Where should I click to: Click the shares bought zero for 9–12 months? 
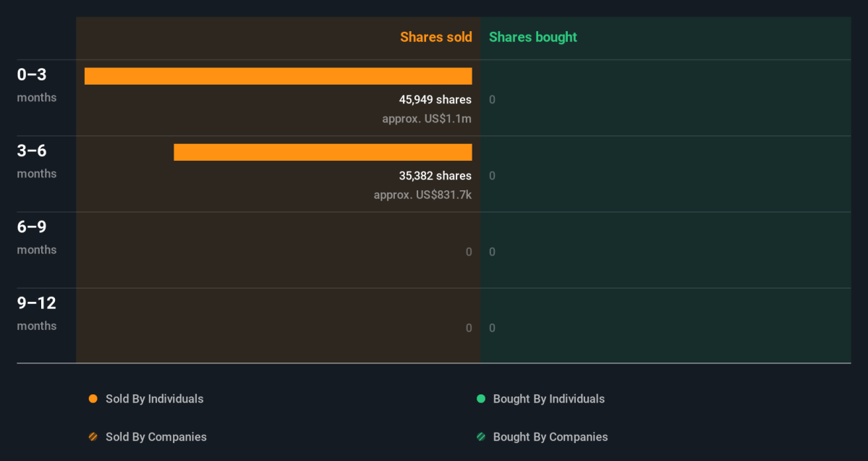pyautogui.click(x=493, y=328)
